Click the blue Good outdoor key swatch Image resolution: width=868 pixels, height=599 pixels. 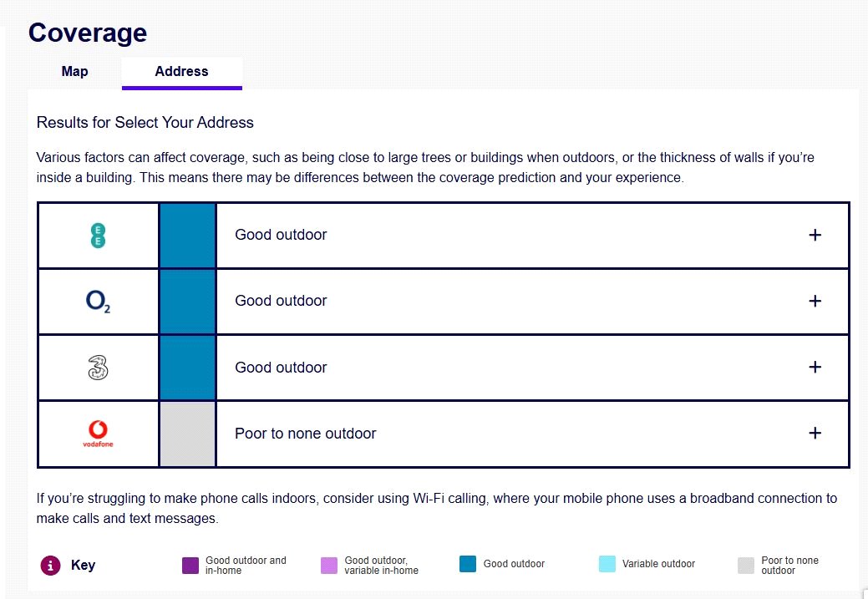click(x=468, y=564)
